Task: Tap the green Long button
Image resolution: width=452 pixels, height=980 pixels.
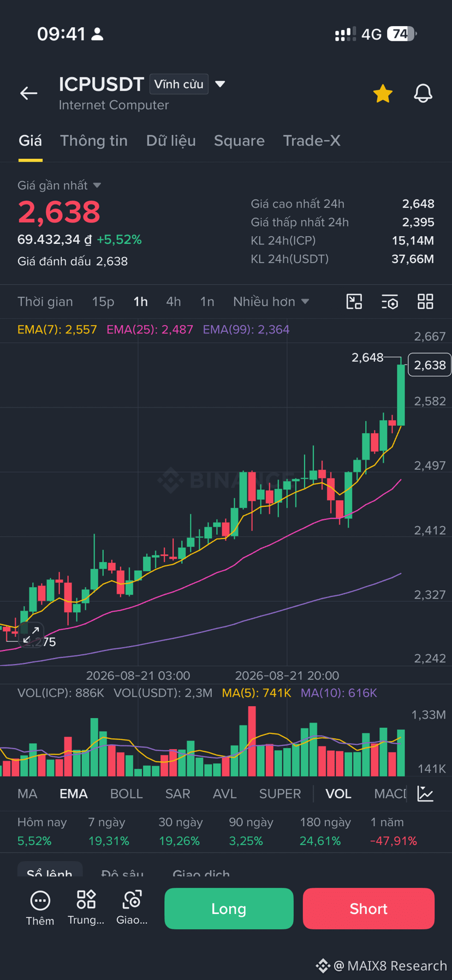Action: click(x=229, y=909)
